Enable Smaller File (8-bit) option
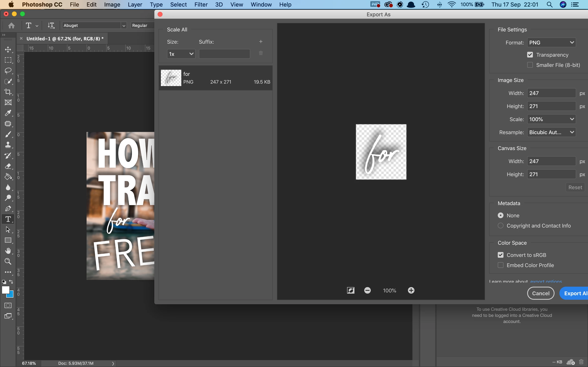588x367 pixels. (530, 65)
